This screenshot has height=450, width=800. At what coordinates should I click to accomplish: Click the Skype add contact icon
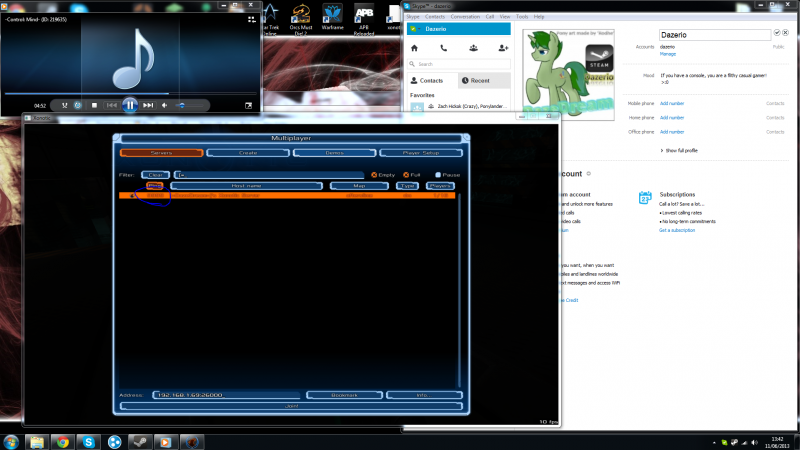(x=503, y=48)
